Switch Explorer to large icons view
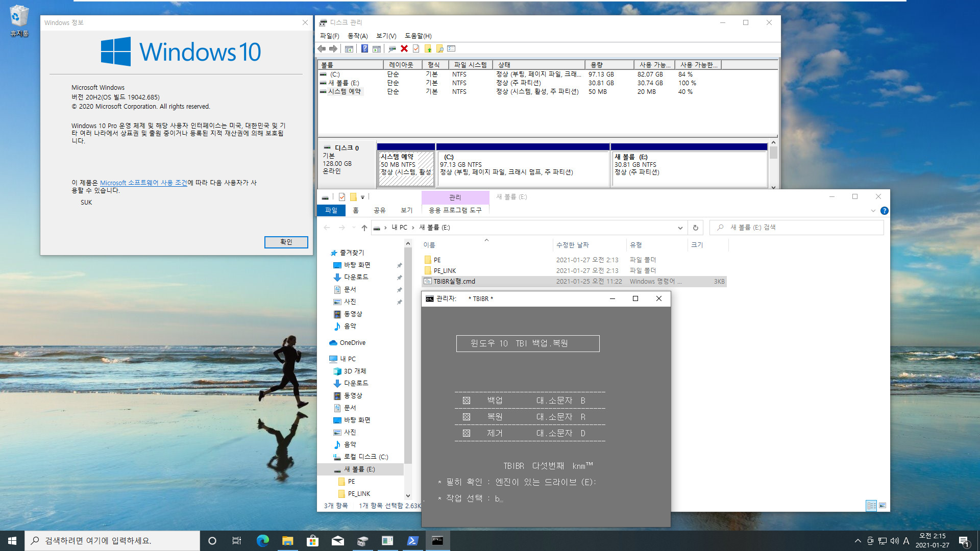980x551 pixels. (882, 506)
